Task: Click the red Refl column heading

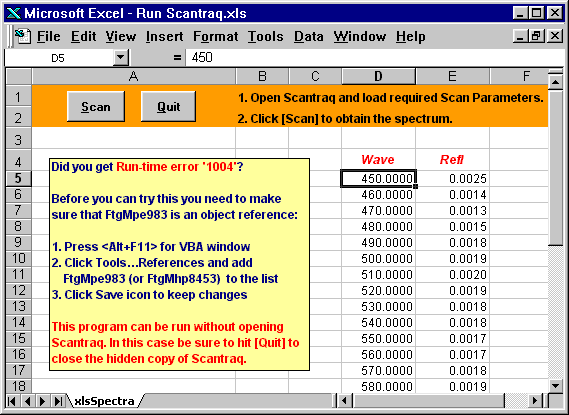Action: 452,160
